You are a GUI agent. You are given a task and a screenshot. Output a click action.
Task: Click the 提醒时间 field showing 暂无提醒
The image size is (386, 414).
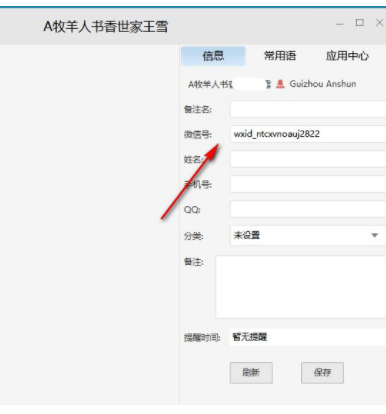(x=308, y=337)
